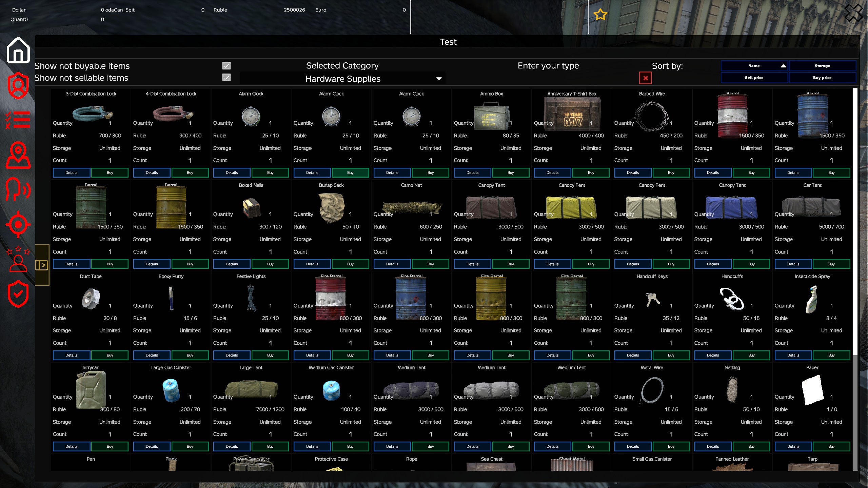Open the Hardware Supplies category dropdown
Viewport: 868px width, 488px height.
click(342, 79)
